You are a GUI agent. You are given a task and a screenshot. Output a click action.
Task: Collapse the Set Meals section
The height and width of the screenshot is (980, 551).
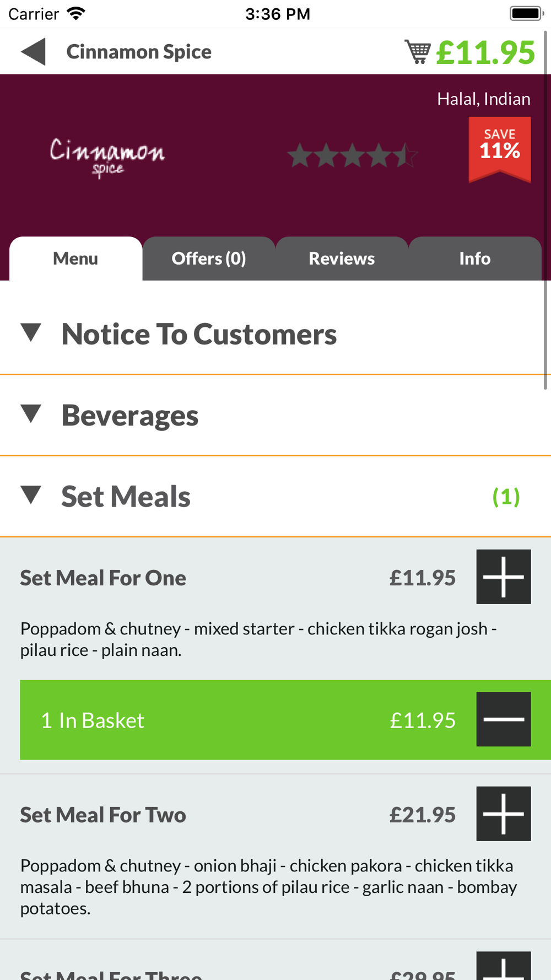tap(126, 496)
